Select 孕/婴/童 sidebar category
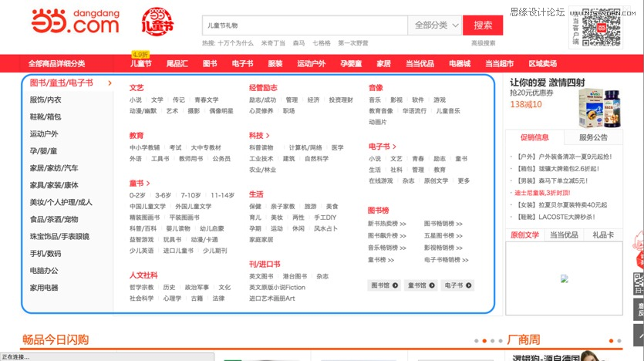 click(43, 151)
